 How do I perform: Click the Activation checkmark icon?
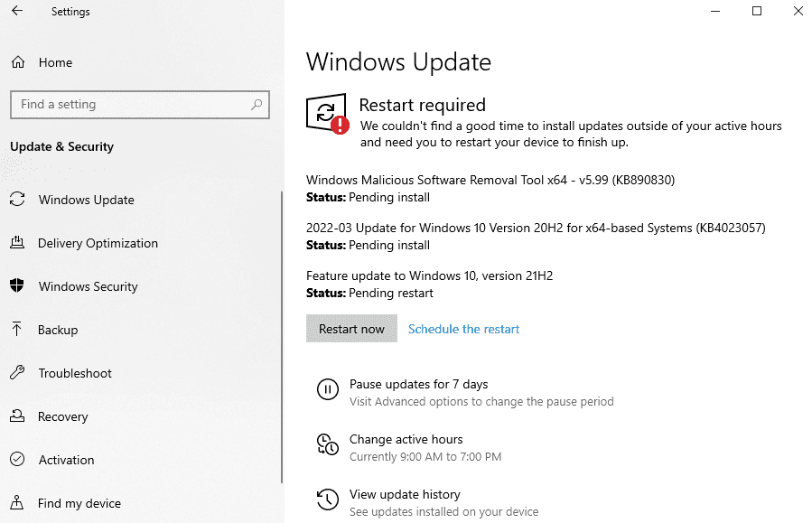(17, 459)
